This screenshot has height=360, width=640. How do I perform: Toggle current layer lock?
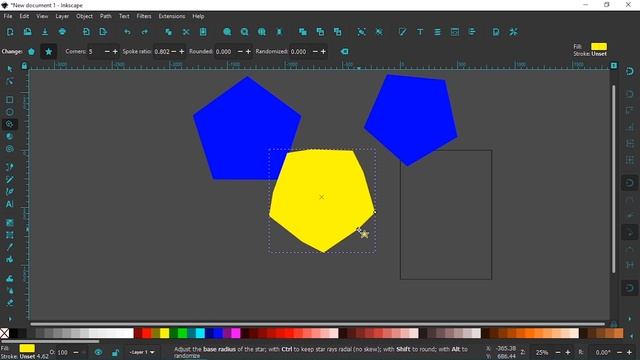pyautogui.click(x=116, y=352)
